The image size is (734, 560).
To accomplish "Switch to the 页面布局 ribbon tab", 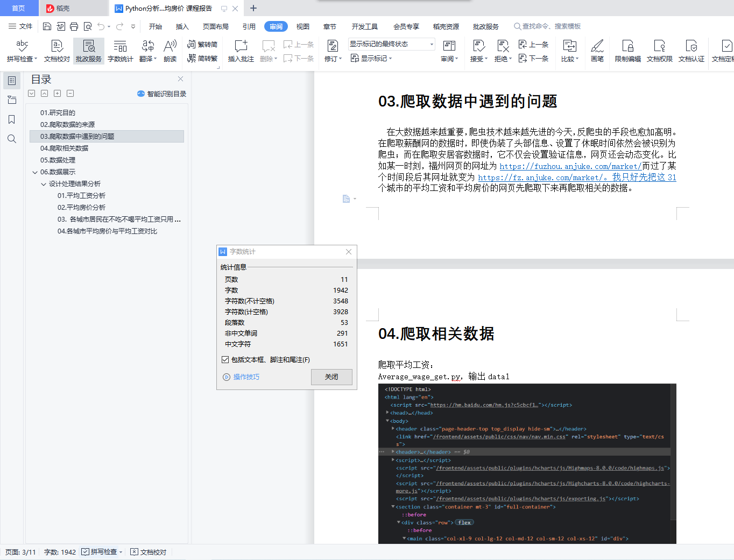I will 216,26.
